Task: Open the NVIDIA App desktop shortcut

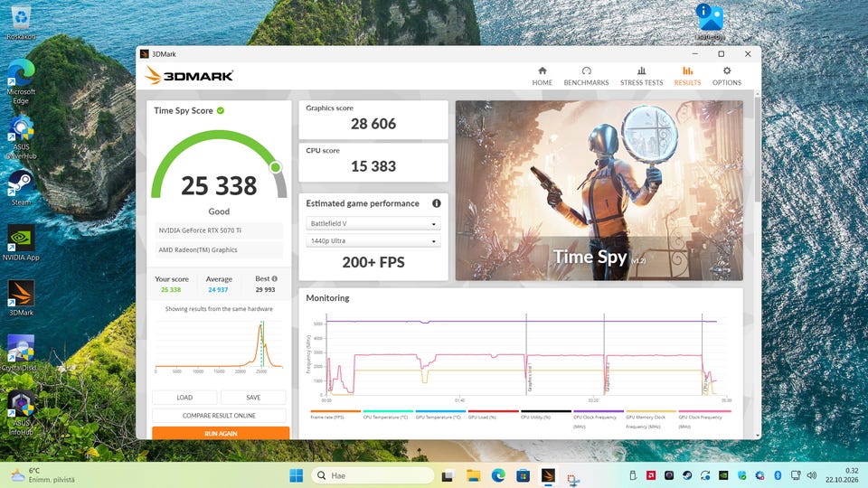Action: point(21,242)
